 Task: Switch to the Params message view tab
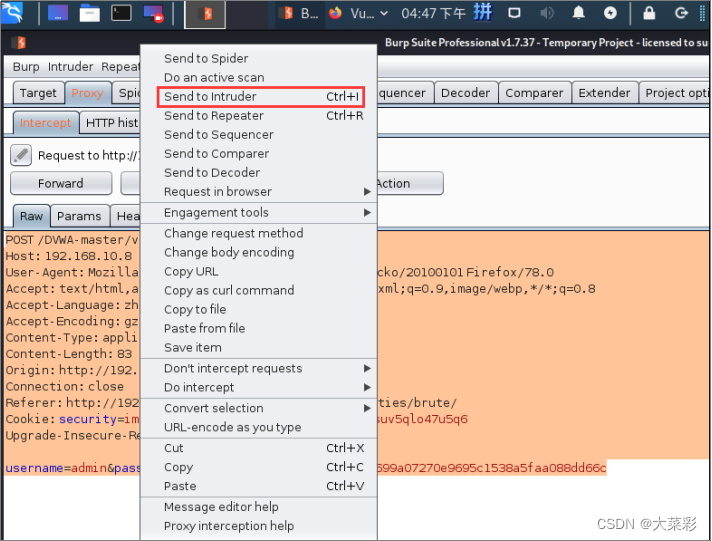pyautogui.click(x=79, y=216)
